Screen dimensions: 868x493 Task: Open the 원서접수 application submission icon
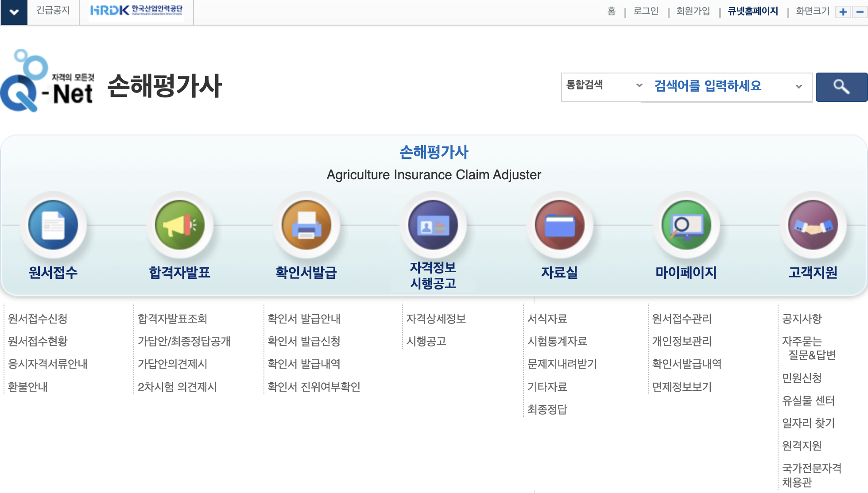click(x=53, y=225)
